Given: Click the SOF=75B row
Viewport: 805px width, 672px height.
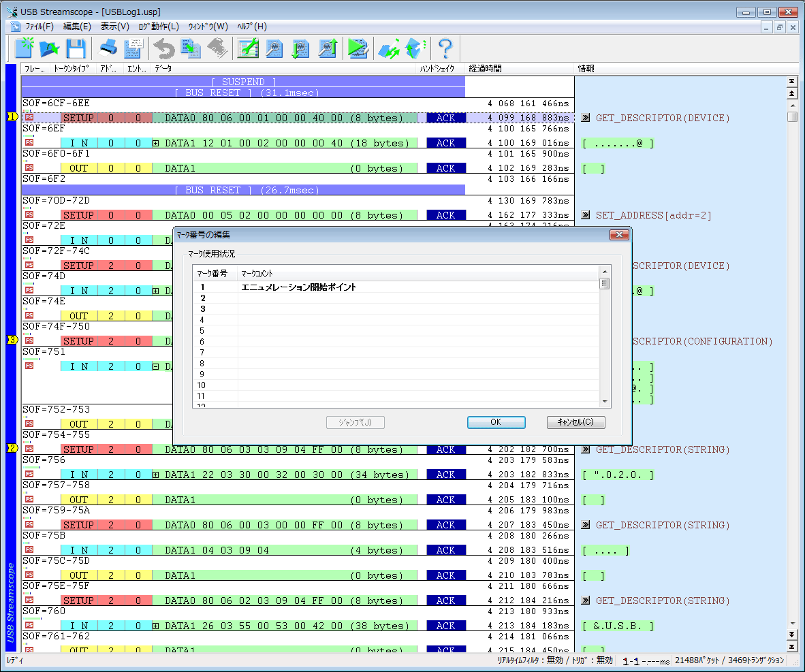Looking at the screenshot, I should 297,535.
